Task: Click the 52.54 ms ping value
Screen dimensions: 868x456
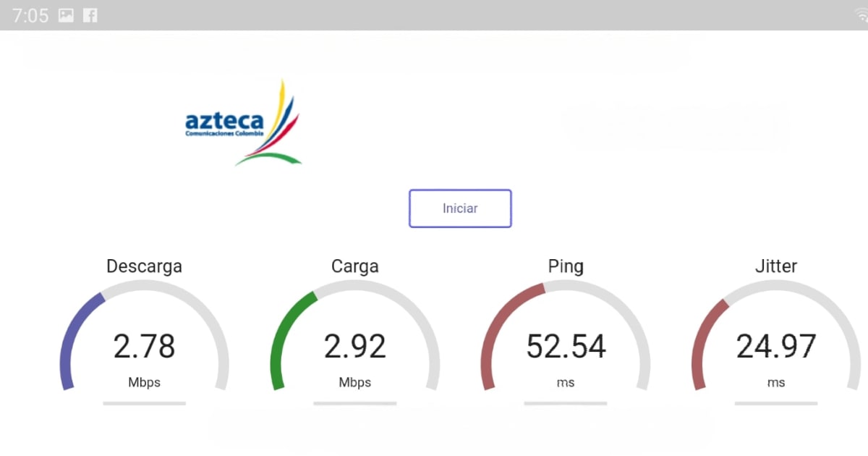Action: 566,347
